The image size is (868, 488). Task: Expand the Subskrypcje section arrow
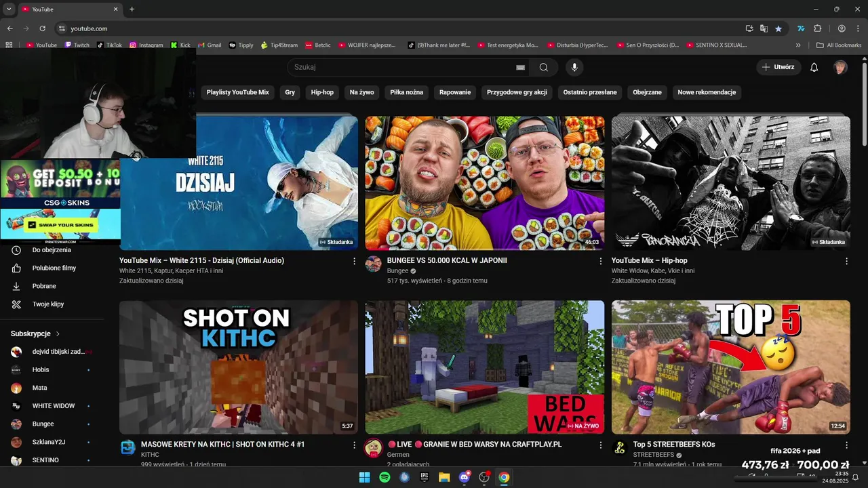58,334
